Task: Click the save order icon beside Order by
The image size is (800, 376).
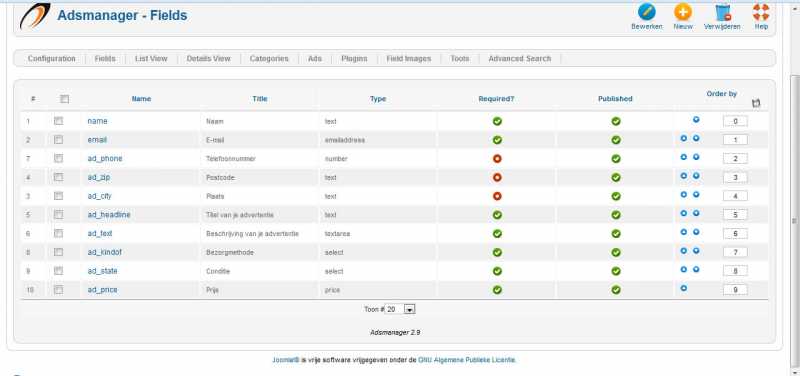Action: [x=756, y=103]
